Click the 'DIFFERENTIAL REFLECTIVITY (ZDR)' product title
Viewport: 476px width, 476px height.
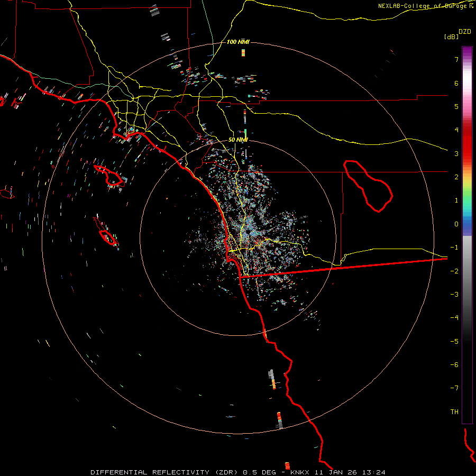pyautogui.click(x=166, y=472)
